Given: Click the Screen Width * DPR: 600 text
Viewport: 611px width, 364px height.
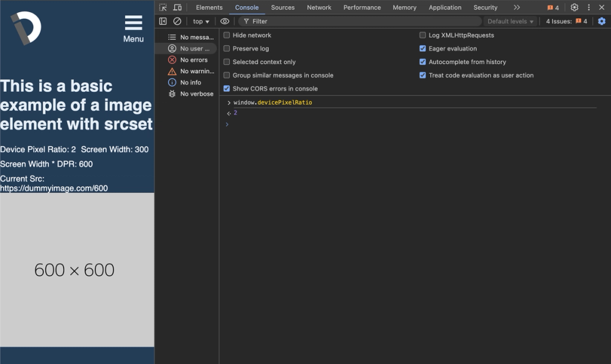Looking at the screenshot, I should point(46,164).
